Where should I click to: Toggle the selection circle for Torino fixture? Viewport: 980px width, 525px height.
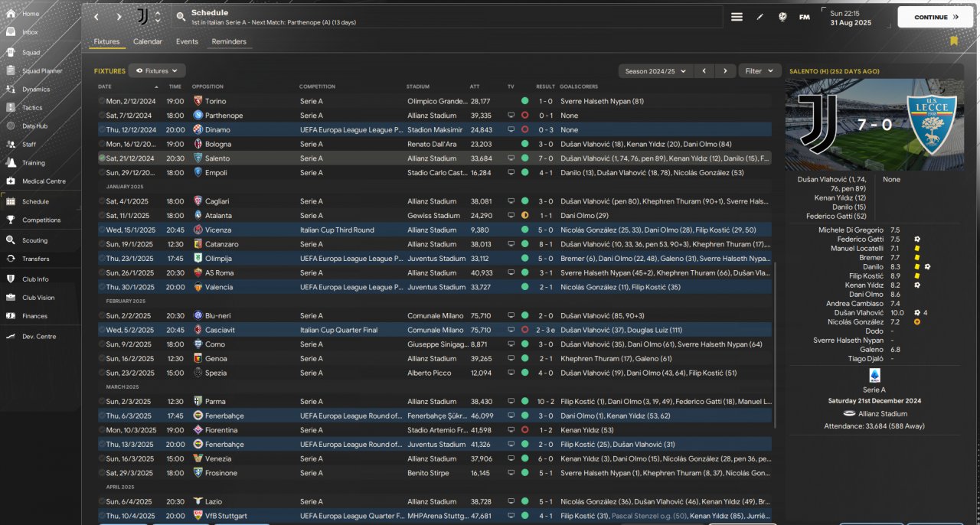pos(102,101)
